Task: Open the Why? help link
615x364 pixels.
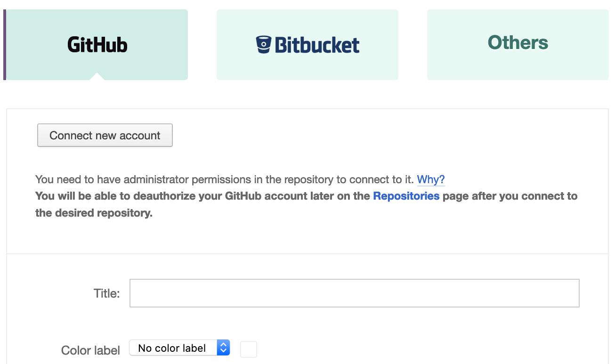Action: [x=431, y=179]
